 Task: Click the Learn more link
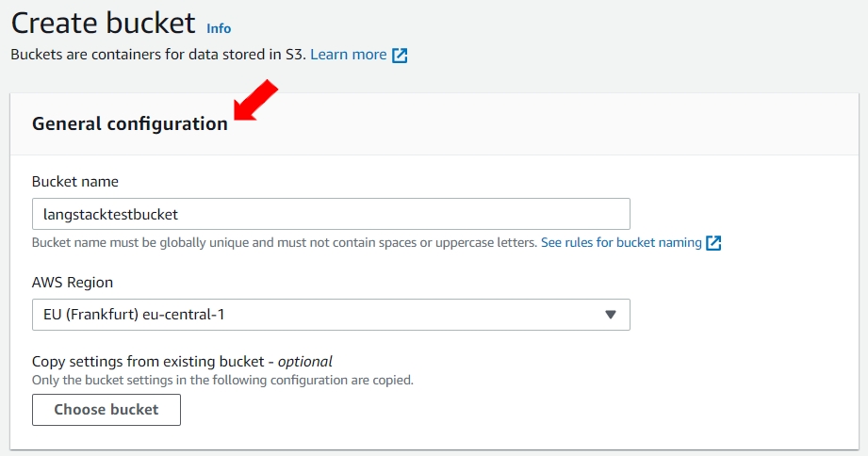pos(348,55)
